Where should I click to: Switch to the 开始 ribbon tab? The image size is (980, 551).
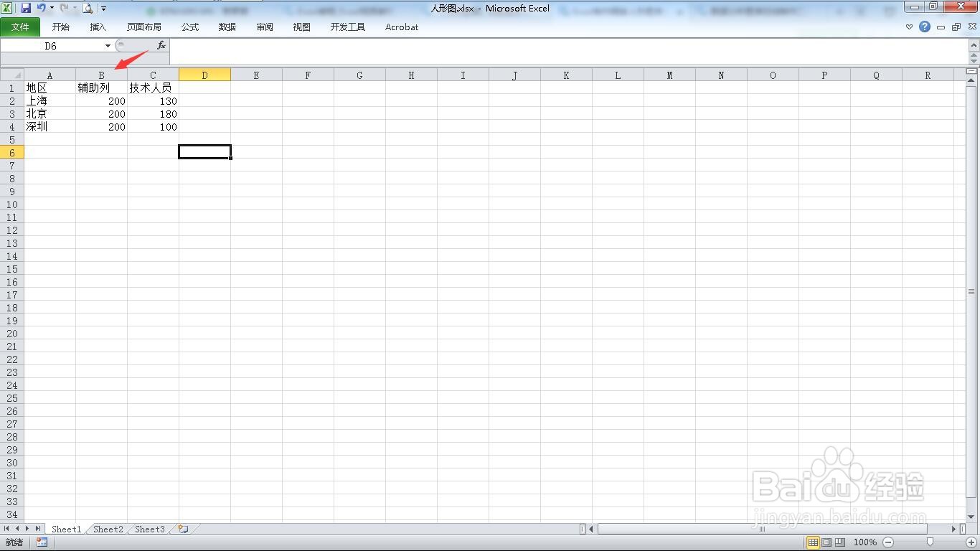click(61, 27)
